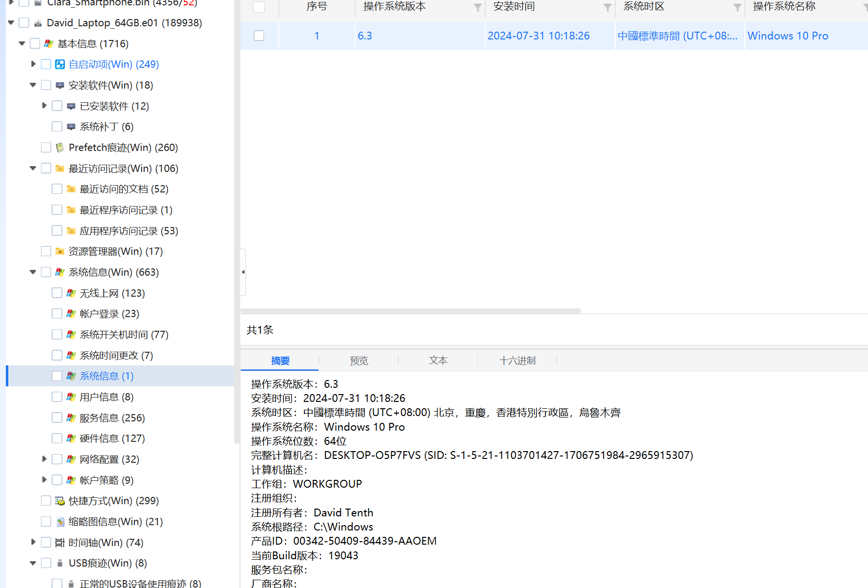Screen dimensions: 868x588
Task: Collapse the 系统信息(Win) node
Action: coord(33,272)
